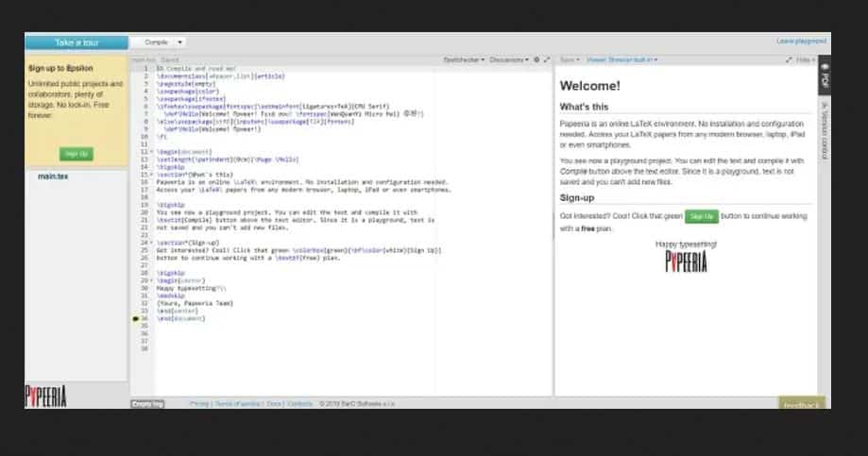The image size is (868, 456).
Task: Click the Take a tour button
Action: tap(77, 42)
